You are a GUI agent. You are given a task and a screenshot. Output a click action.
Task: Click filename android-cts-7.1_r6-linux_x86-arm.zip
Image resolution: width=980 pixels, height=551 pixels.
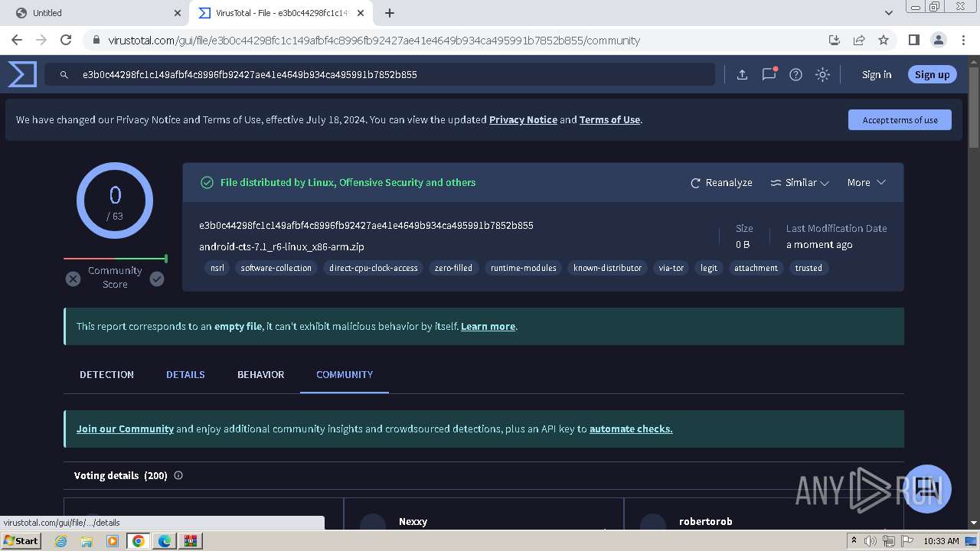click(282, 246)
